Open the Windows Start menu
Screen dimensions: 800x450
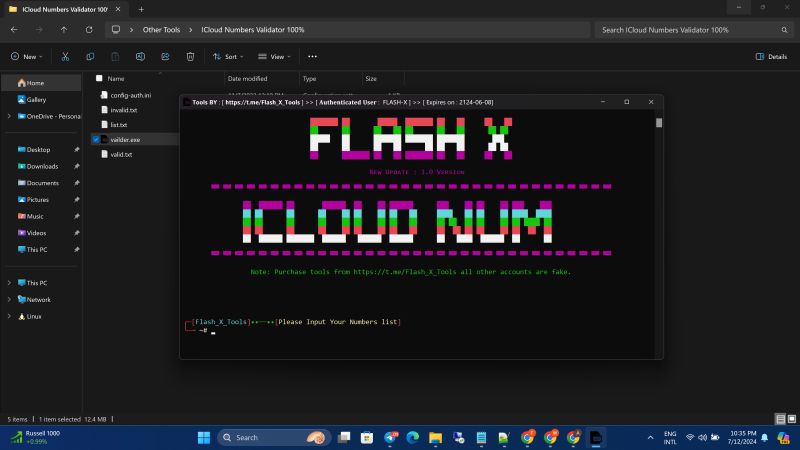pyautogui.click(x=204, y=437)
